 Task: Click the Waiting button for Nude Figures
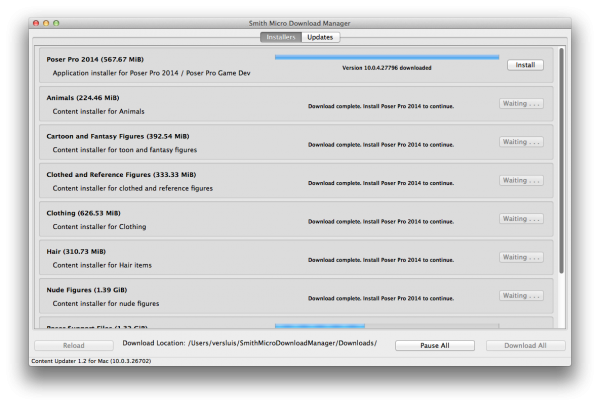(521, 296)
